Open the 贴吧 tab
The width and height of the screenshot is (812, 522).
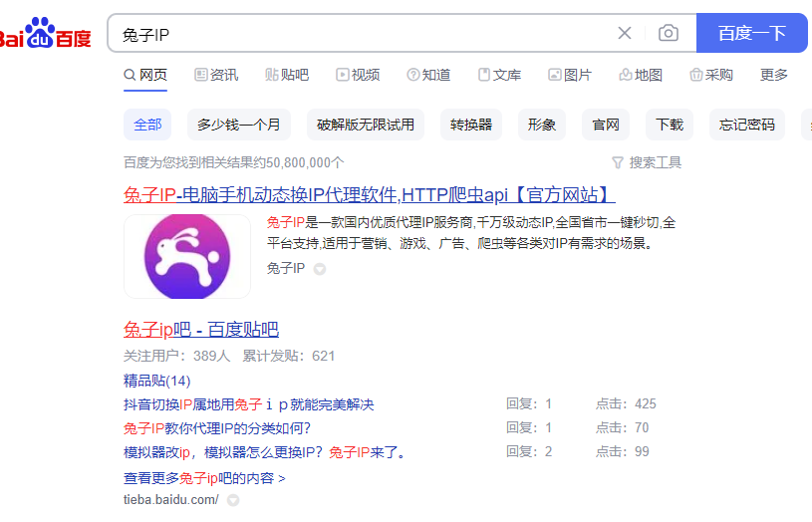click(x=287, y=75)
